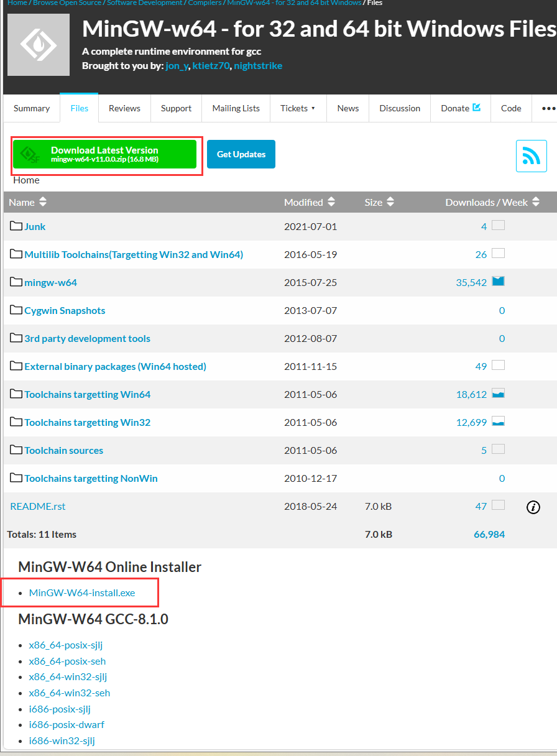
Task: Click the 2021-07-01 modified date for Junk
Action: point(310,226)
